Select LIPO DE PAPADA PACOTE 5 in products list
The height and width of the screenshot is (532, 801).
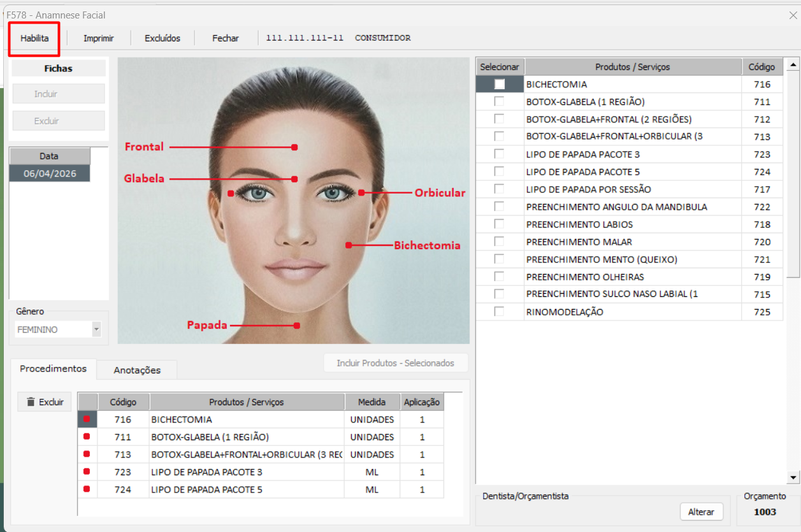[x=630, y=171]
